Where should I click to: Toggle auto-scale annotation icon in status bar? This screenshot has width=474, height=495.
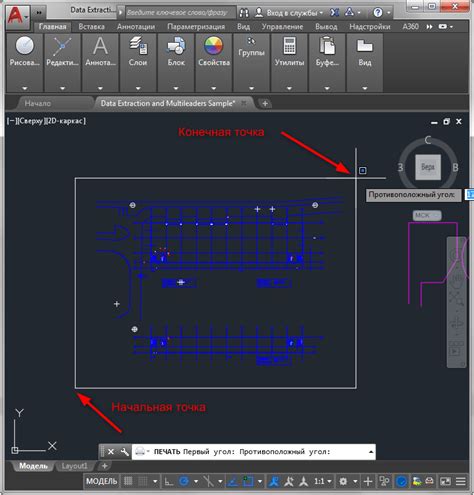pos(289,481)
